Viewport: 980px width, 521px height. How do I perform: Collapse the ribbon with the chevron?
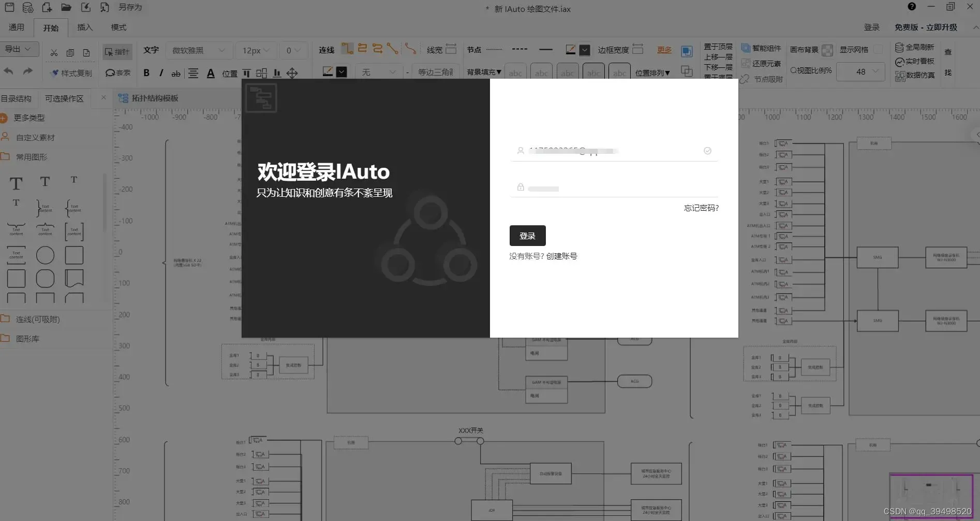(975, 27)
